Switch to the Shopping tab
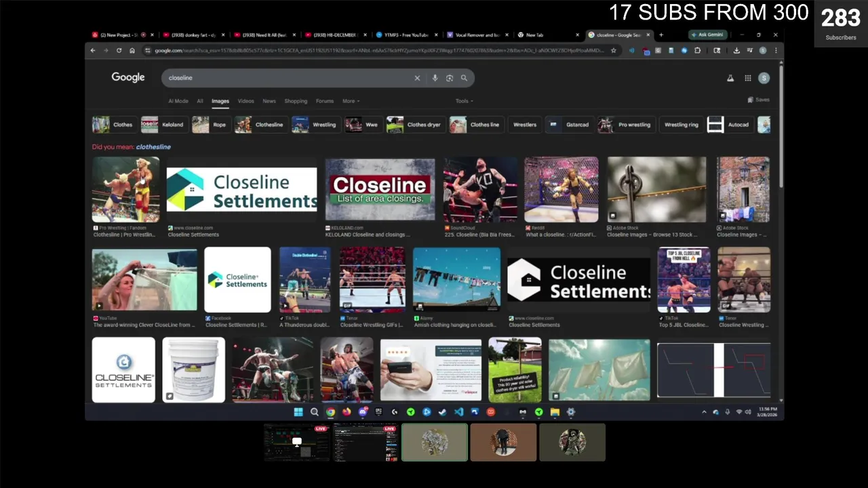The height and width of the screenshot is (488, 868). [x=296, y=101]
